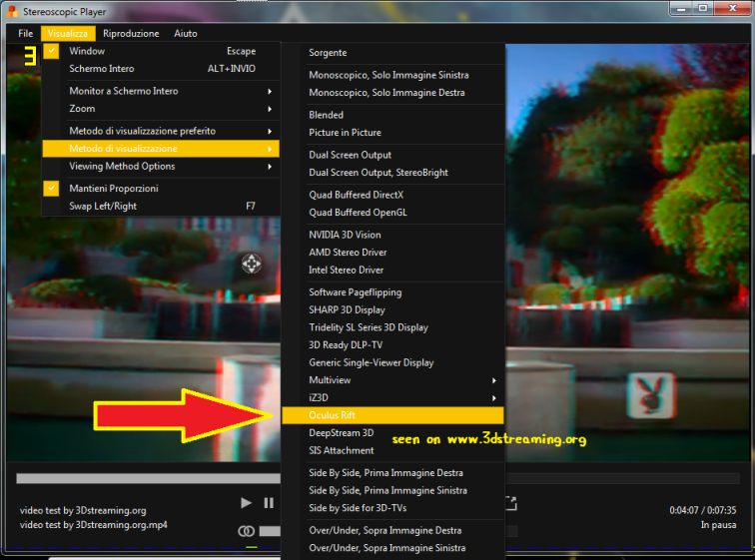This screenshot has width=755, height=560.
Task: Select Picture in Picture method
Action: [x=392, y=133]
